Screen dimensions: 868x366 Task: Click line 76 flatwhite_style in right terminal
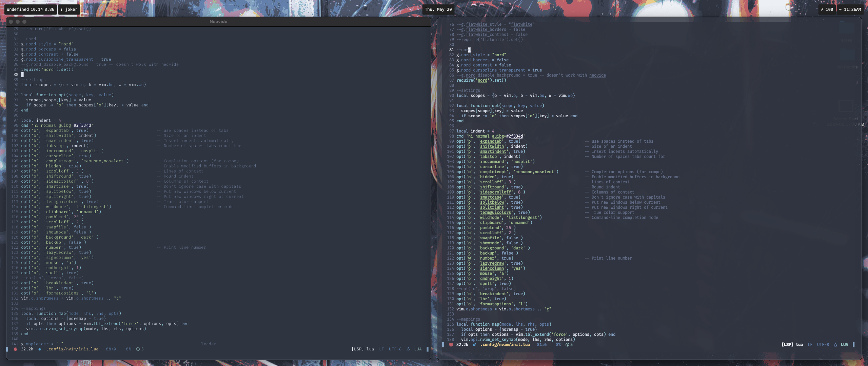[x=495, y=24]
